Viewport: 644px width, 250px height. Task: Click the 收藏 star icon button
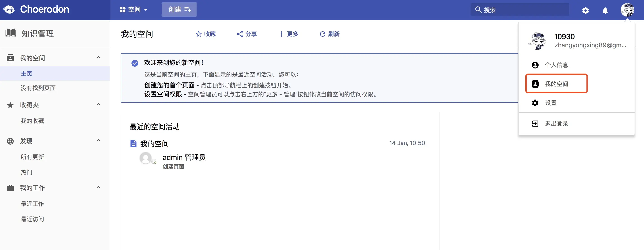(205, 34)
